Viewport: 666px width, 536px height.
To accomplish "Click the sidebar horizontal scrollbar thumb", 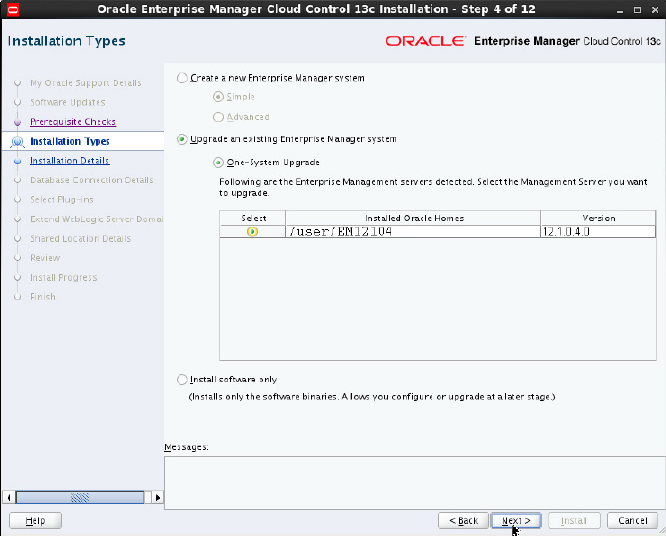I will [x=80, y=497].
